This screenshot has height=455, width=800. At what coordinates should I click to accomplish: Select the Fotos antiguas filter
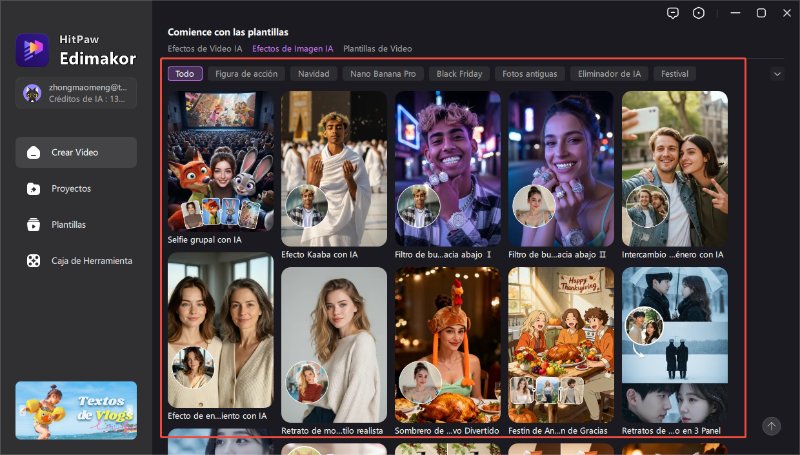click(530, 74)
